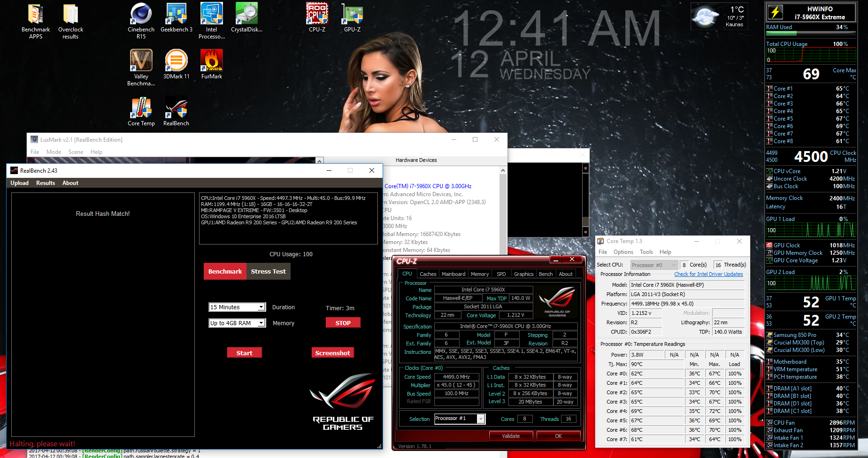Click the Total CPU Usage graph in HWiNFO

pyautogui.click(x=811, y=55)
